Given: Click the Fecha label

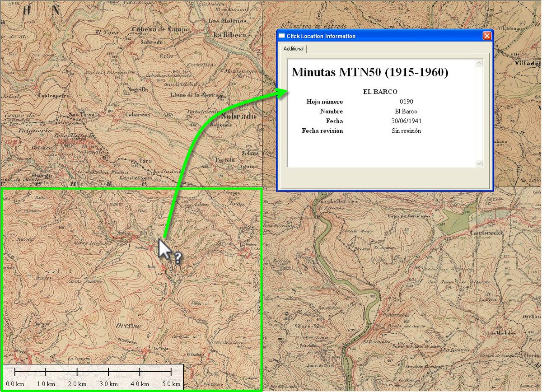Looking at the screenshot, I should point(334,121).
